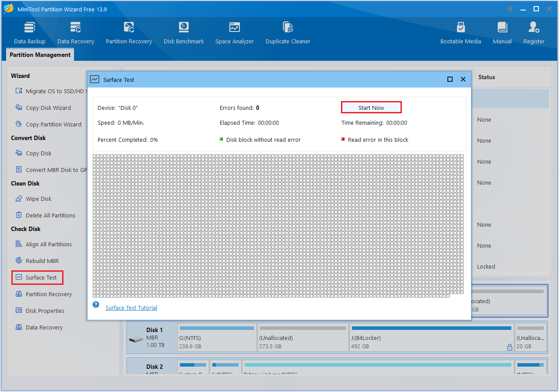559x392 pixels.
Task: Maximize the Surface Test dialog
Action: (450, 80)
